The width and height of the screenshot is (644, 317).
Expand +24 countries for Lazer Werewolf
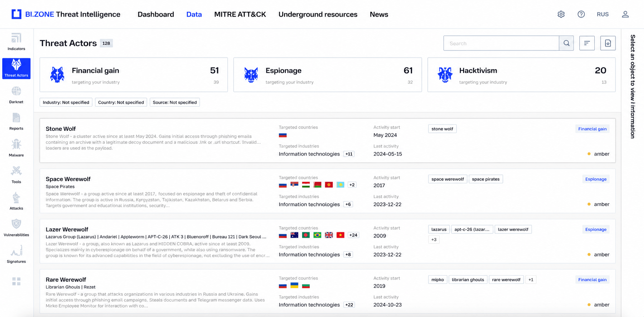[x=353, y=235]
